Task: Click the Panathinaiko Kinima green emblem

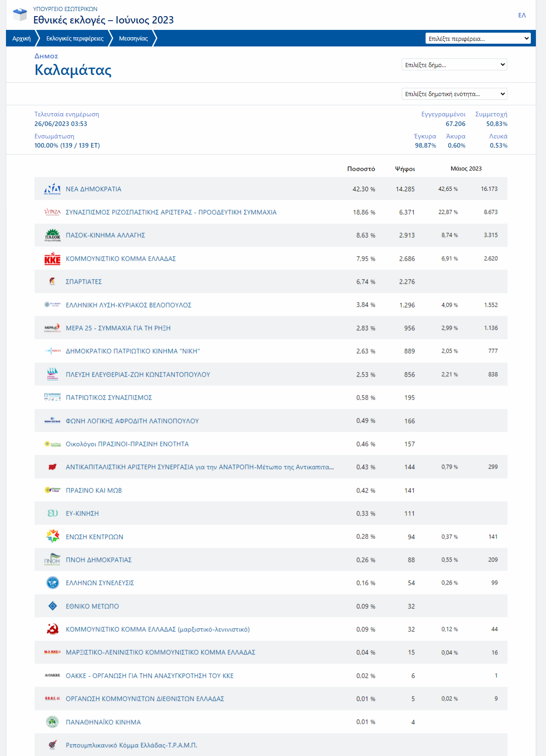Action: point(52,722)
